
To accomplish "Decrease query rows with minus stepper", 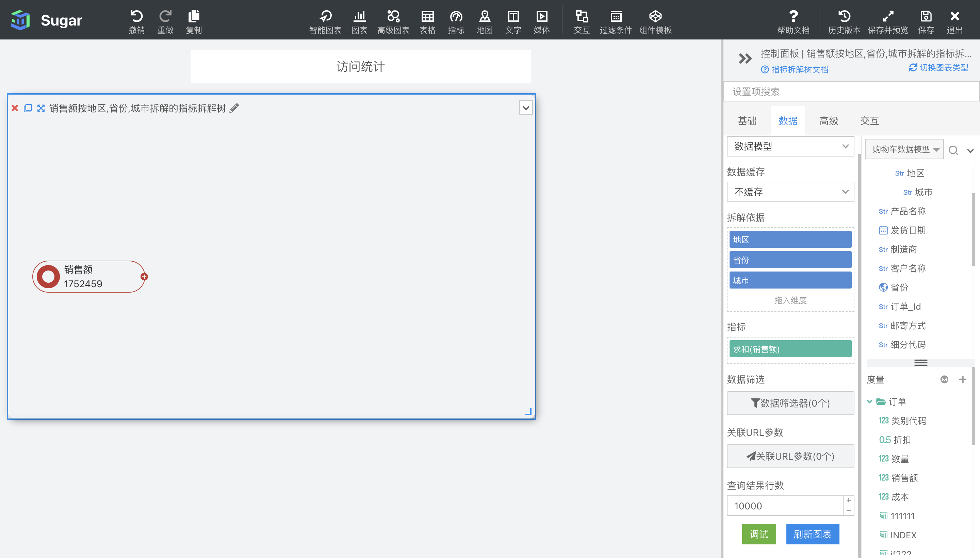I will click(849, 511).
